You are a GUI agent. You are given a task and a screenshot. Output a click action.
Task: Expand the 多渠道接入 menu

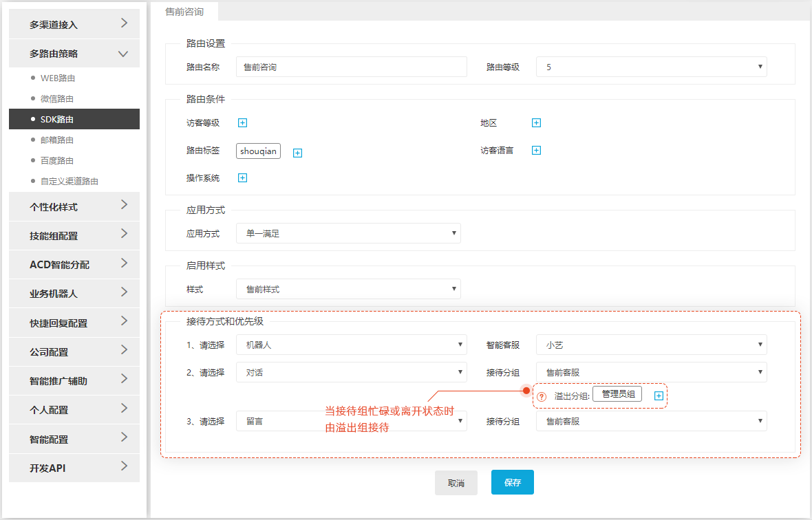point(74,24)
